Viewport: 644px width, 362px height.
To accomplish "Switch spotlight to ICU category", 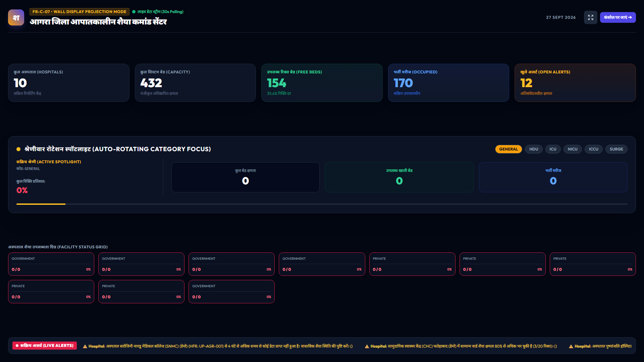I will (x=553, y=149).
